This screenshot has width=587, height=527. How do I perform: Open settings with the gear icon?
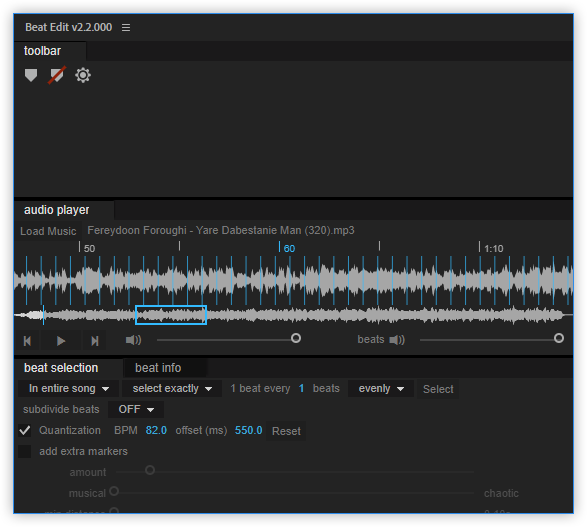click(83, 75)
